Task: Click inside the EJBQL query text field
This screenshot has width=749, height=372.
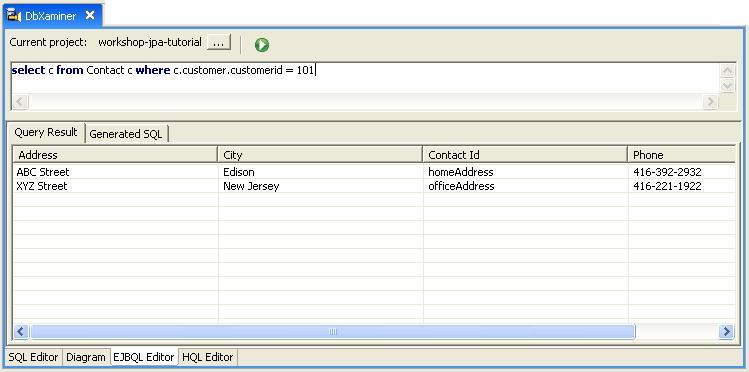Action: pyautogui.click(x=365, y=78)
